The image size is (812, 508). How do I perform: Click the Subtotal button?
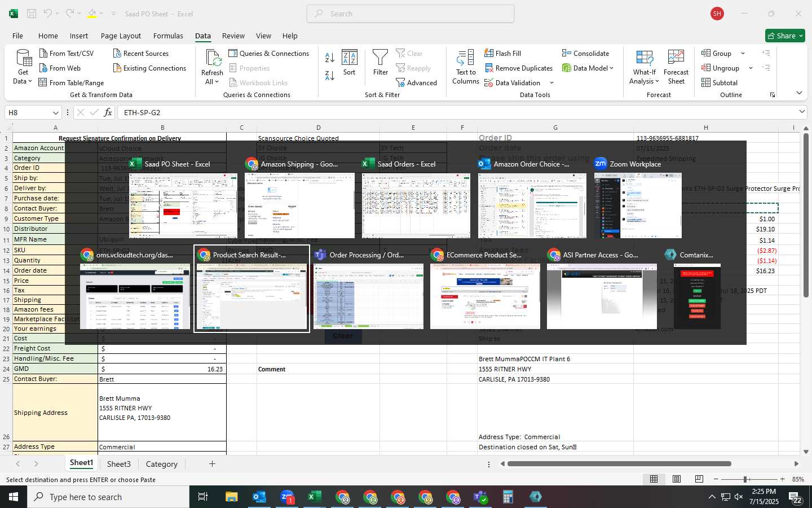pyautogui.click(x=719, y=82)
